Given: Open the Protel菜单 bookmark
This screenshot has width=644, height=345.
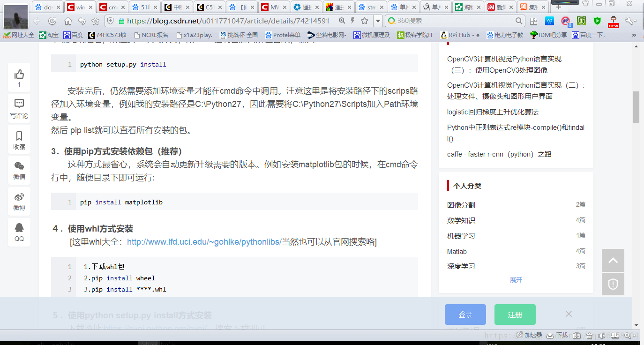Looking at the screenshot, I should point(283,35).
